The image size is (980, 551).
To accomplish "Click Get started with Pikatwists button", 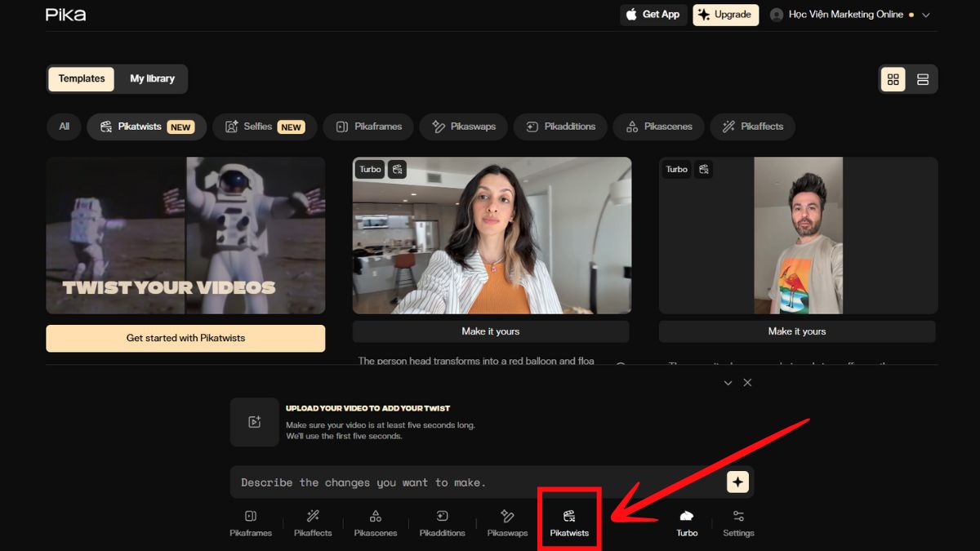I will [185, 338].
